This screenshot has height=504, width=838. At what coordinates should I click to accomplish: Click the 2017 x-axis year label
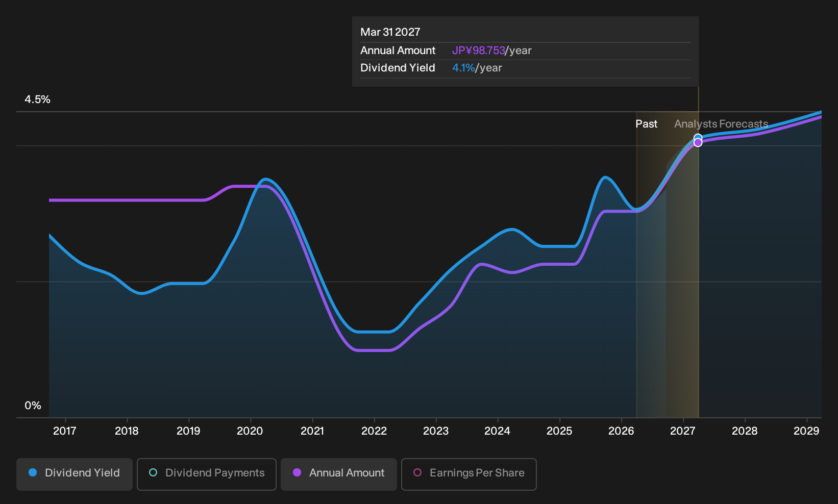coord(65,431)
